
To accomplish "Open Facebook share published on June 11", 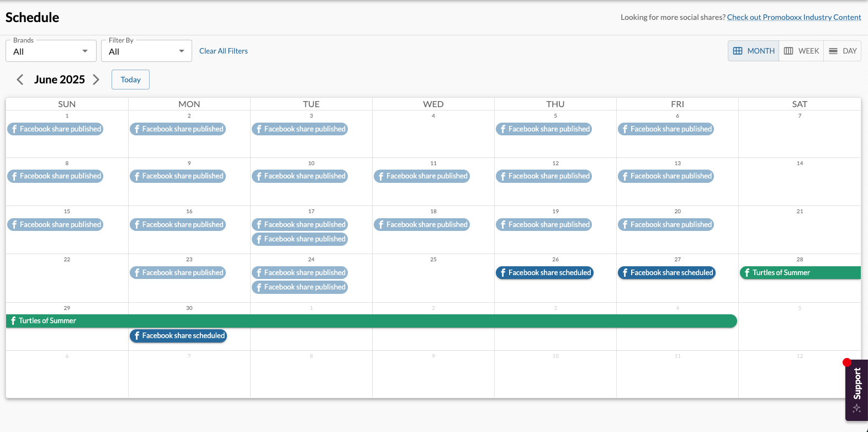I will tap(422, 176).
